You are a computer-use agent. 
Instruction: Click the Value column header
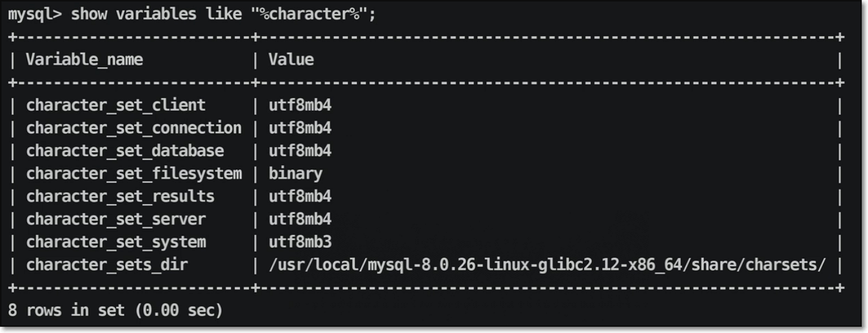291,60
